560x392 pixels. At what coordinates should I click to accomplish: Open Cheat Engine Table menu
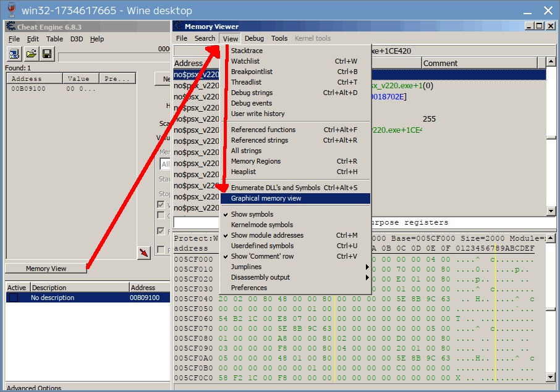(54, 39)
